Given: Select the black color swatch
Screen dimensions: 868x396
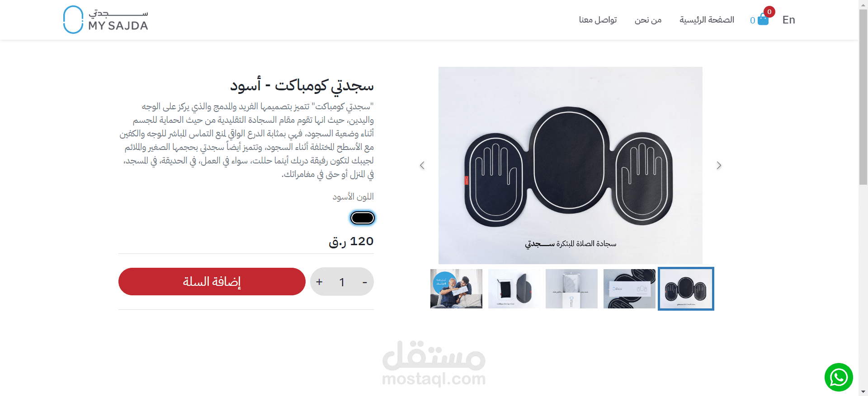Looking at the screenshot, I should tap(363, 218).
